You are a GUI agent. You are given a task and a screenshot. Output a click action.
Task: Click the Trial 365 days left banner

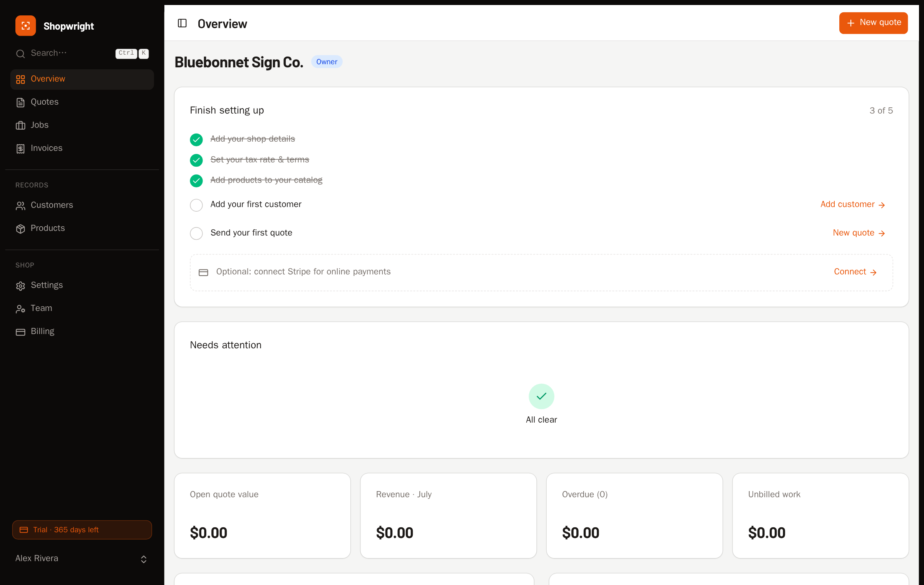pyautogui.click(x=82, y=530)
